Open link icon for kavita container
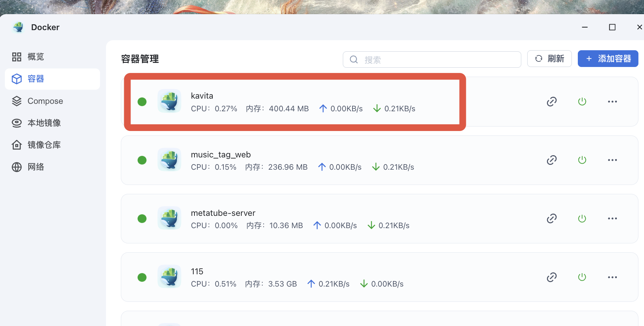The width and height of the screenshot is (644, 326). point(552,102)
